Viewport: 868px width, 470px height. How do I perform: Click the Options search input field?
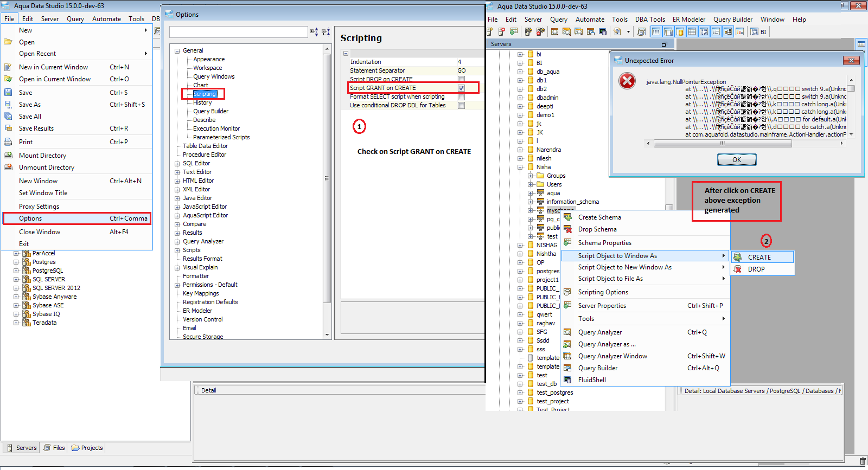pyautogui.click(x=239, y=32)
